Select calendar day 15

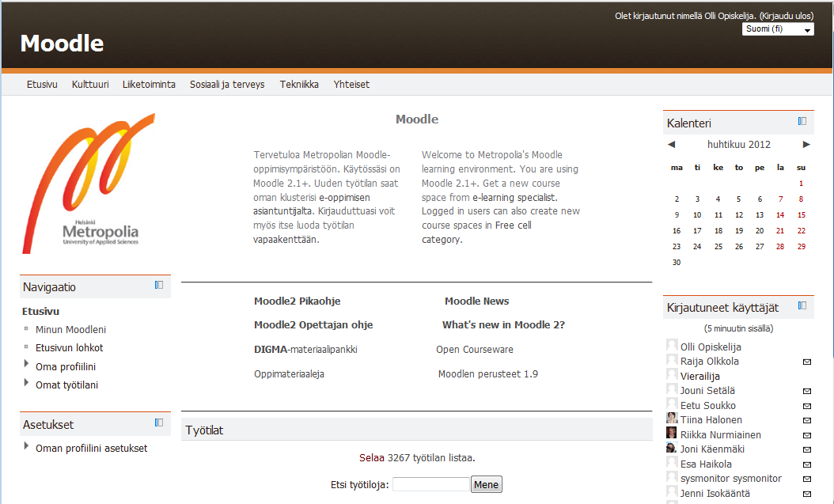pos(802,215)
